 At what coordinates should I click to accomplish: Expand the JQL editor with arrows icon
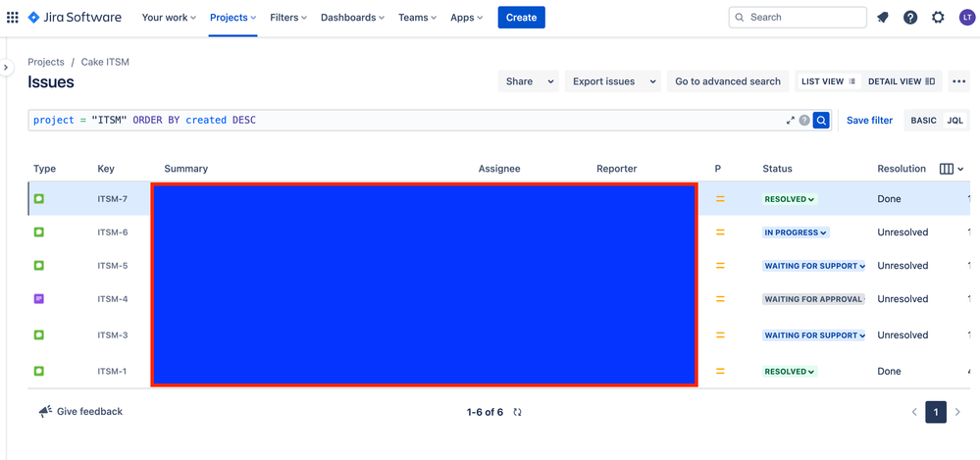coord(791,120)
